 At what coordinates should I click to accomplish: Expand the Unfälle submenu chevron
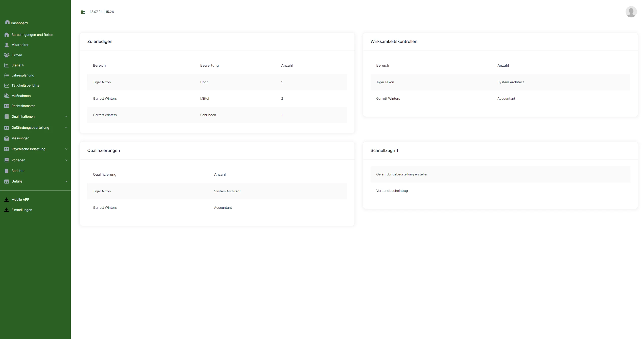pos(66,181)
